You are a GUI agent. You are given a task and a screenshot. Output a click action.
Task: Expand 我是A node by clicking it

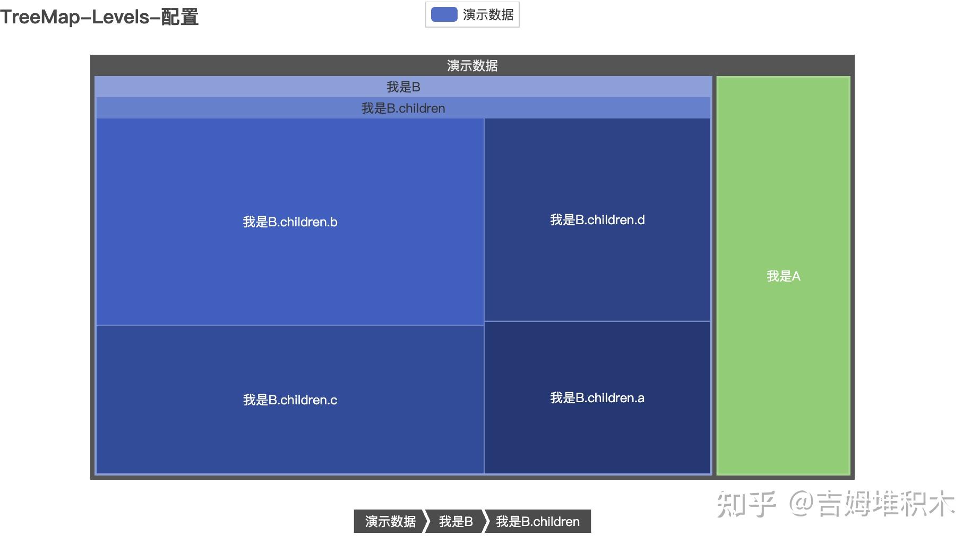(784, 276)
